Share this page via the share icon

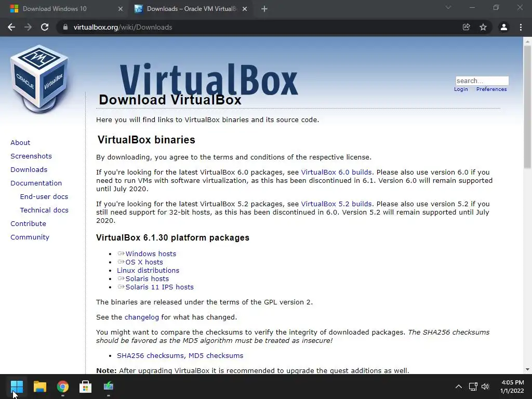(466, 27)
